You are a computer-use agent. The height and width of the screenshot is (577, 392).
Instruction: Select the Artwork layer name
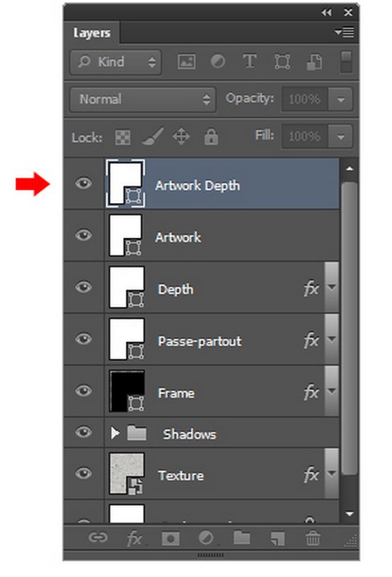coord(178,237)
